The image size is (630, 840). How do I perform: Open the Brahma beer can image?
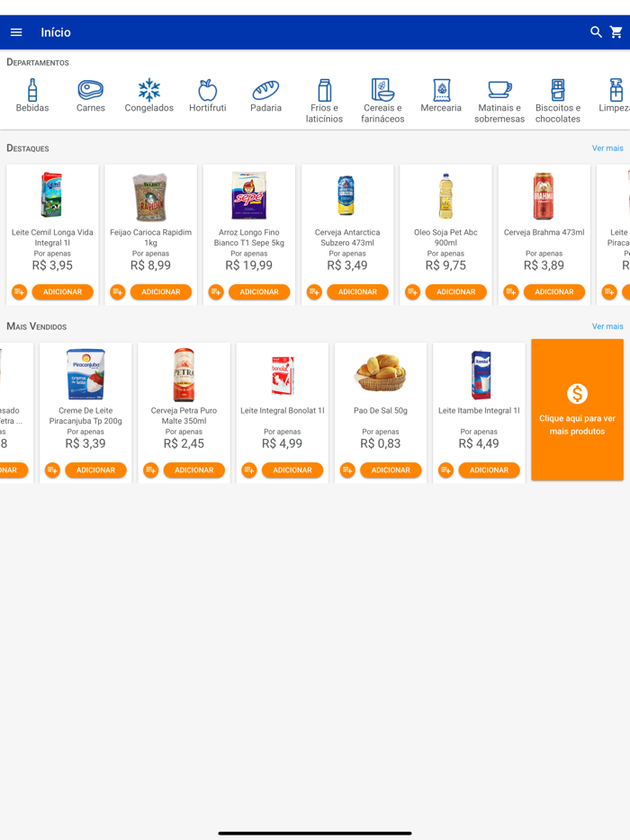[x=543, y=195]
